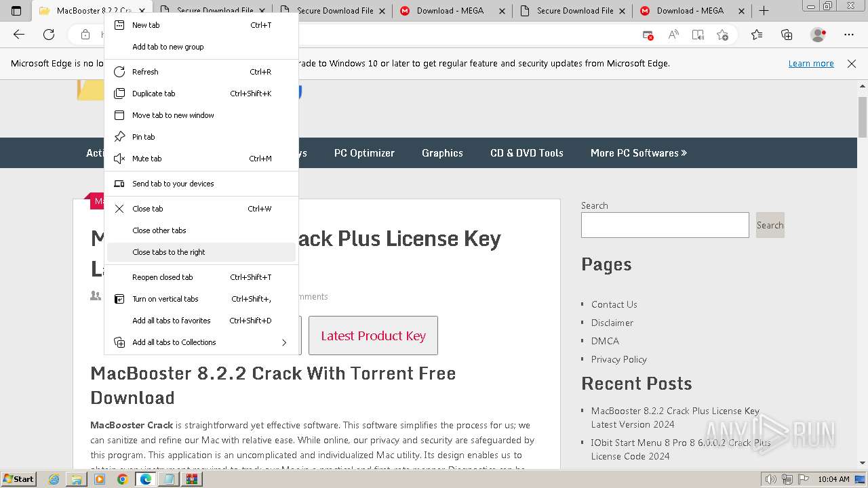Viewport: 868px width, 488px height.
Task: Choose Add all tabs to favorites
Action: coord(201,321)
